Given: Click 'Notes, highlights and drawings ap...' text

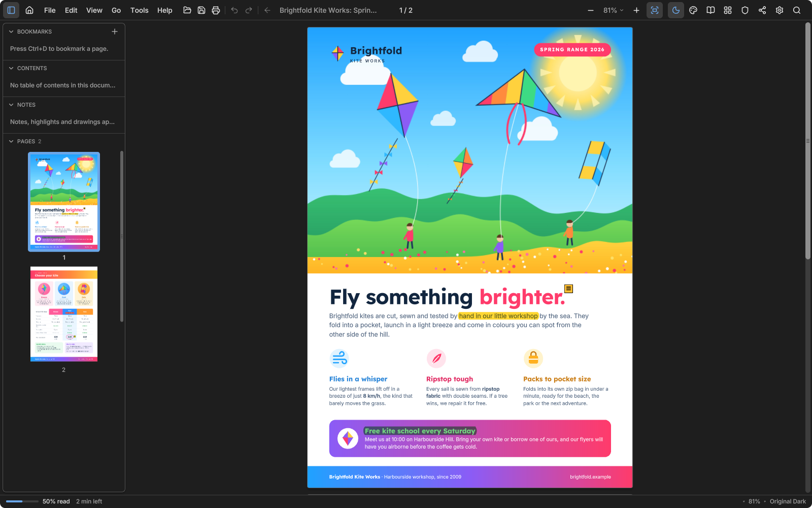Looking at the screenshot, I should click(x=62, y=122).
